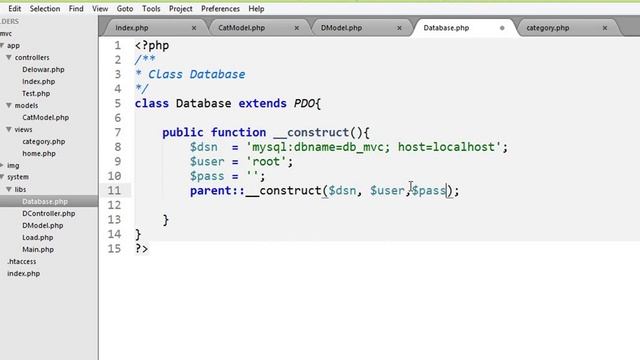Viewport: 640px width, 360px height.
Task: Collapse the models folder
Action: 9,105
